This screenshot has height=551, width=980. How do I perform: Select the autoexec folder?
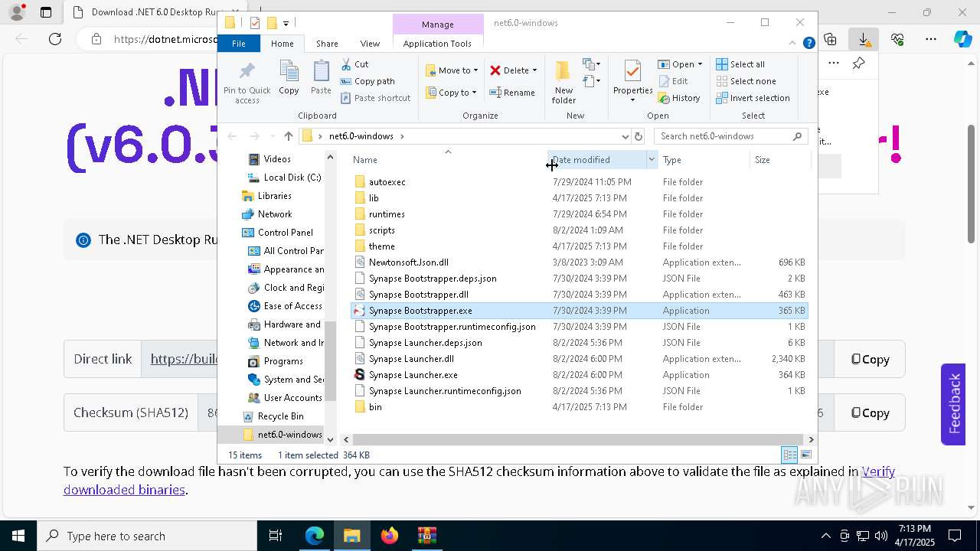pyautogui.click(x=387, y=182)
